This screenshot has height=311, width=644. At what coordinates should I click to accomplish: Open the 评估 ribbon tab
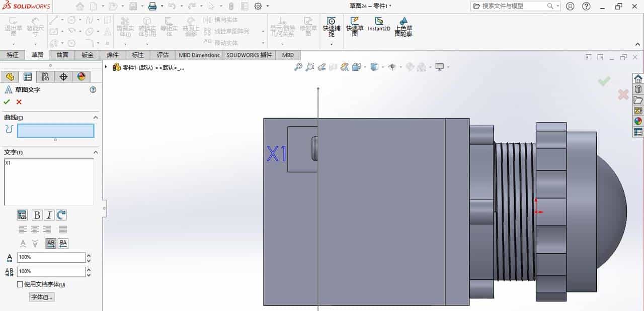point(162,55)
